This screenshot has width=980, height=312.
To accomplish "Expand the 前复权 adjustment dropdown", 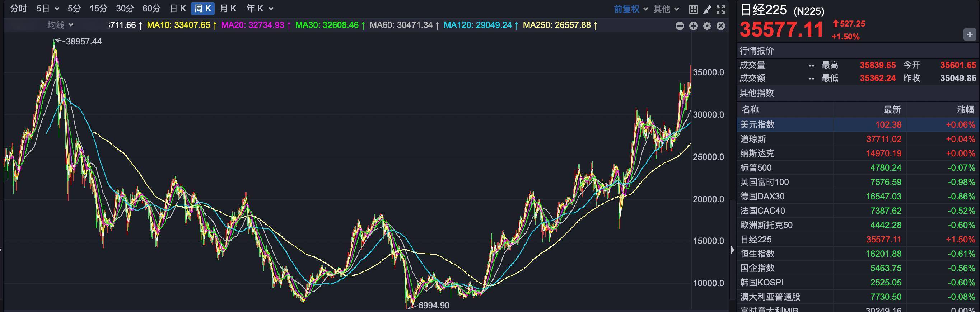I will click(x=631, y=9).
